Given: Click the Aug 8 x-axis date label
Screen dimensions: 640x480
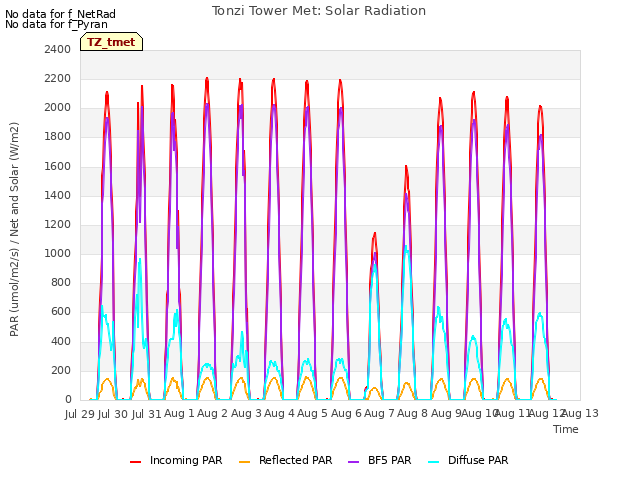Looking at the screenshot, I should pos(413,413).
